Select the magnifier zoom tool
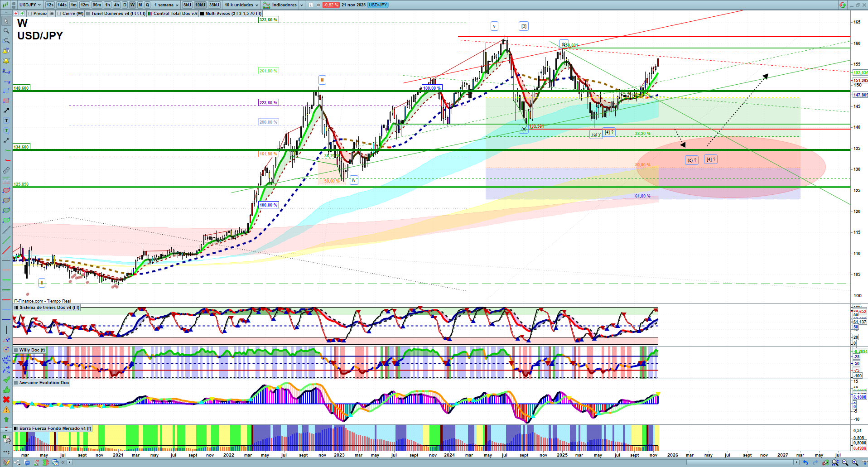Image resolution: width=868 pixels, height=467 pixels. coord(6,31)
